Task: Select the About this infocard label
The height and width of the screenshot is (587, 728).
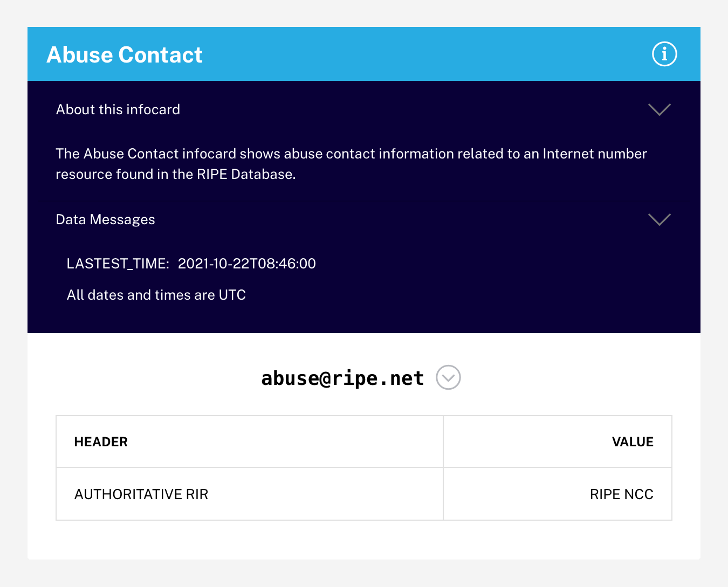Action: click(x=118, y=109)
